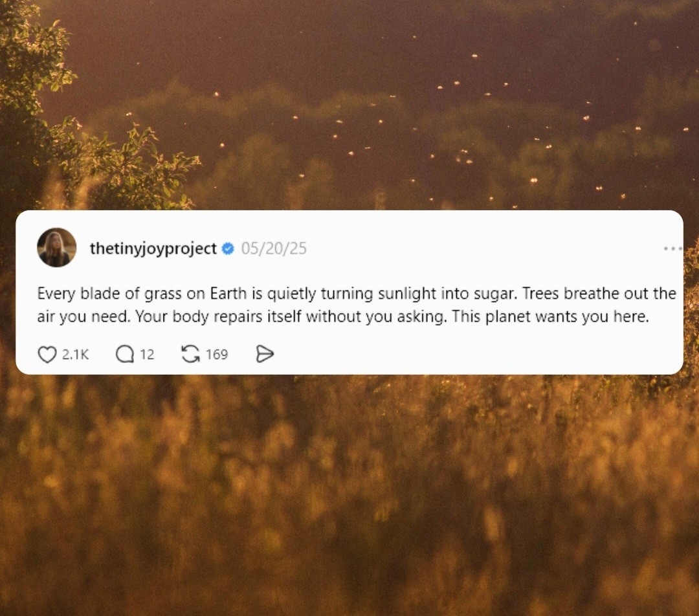Like the post with heart icon

coord(47,355)
